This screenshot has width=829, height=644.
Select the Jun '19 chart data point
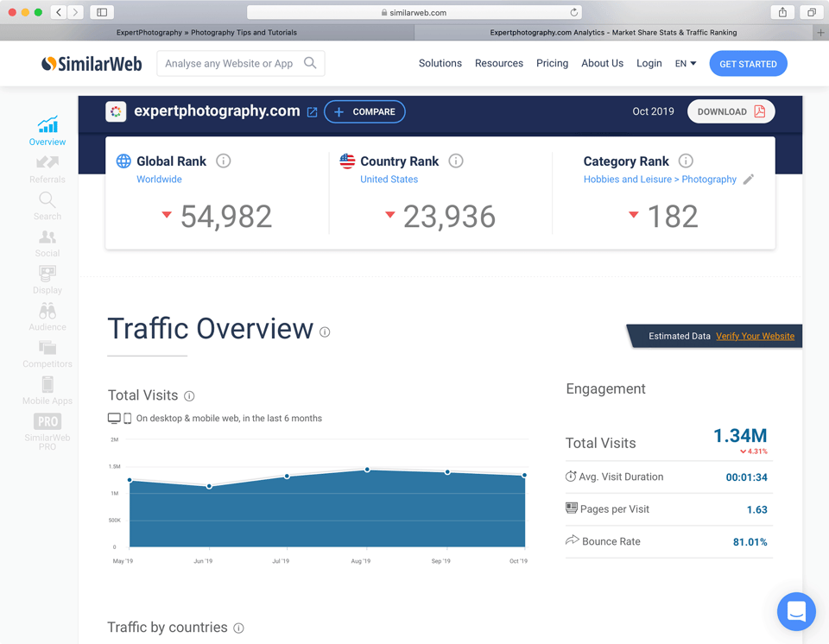pyautogui.click(x=209, y=486)
